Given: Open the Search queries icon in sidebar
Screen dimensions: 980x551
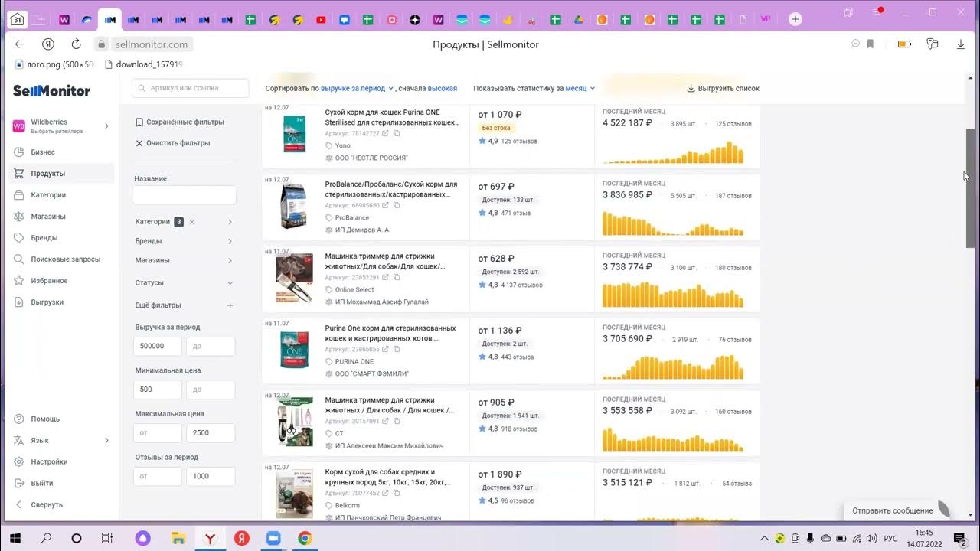Looking at the screenshot, I should tap(18, 259).
